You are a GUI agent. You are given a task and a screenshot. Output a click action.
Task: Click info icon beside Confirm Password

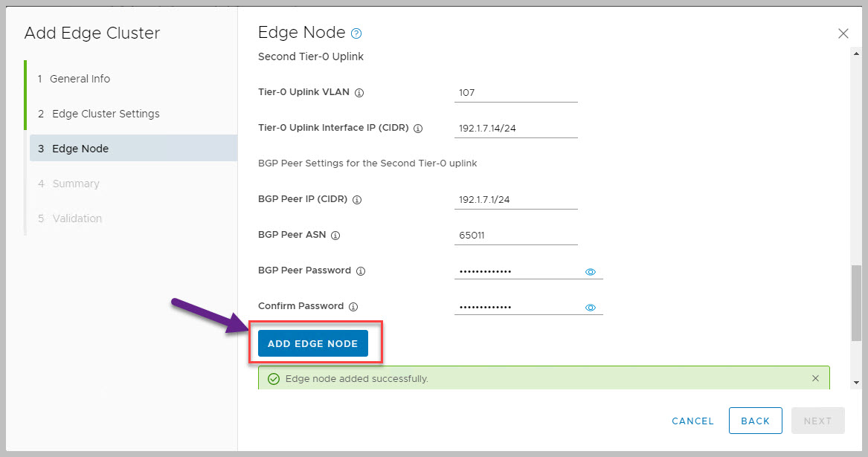[353, 307]
